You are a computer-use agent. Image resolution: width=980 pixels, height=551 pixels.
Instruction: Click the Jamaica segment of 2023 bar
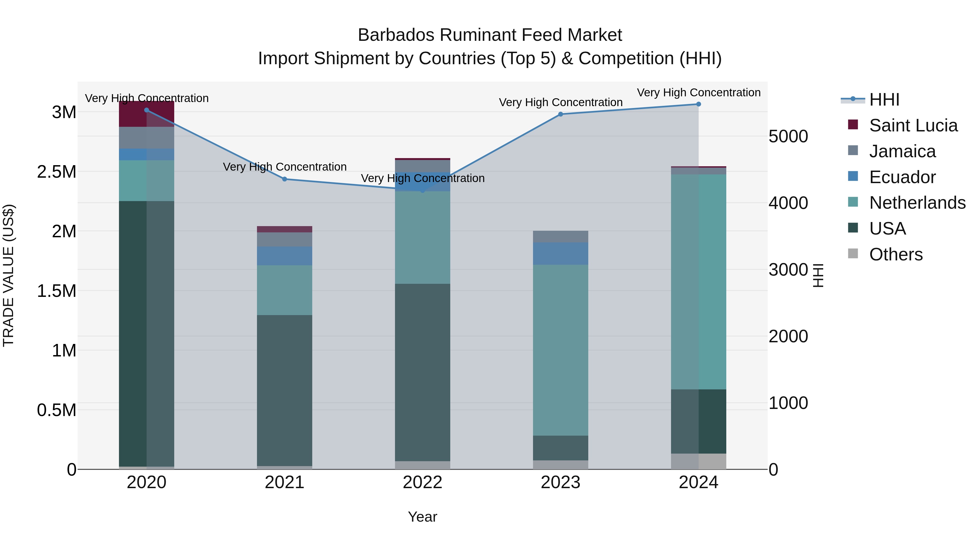561,236
